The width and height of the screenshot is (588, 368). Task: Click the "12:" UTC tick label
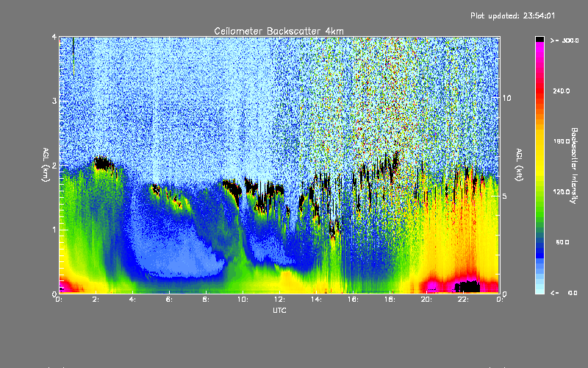click(x=279, y=300)
